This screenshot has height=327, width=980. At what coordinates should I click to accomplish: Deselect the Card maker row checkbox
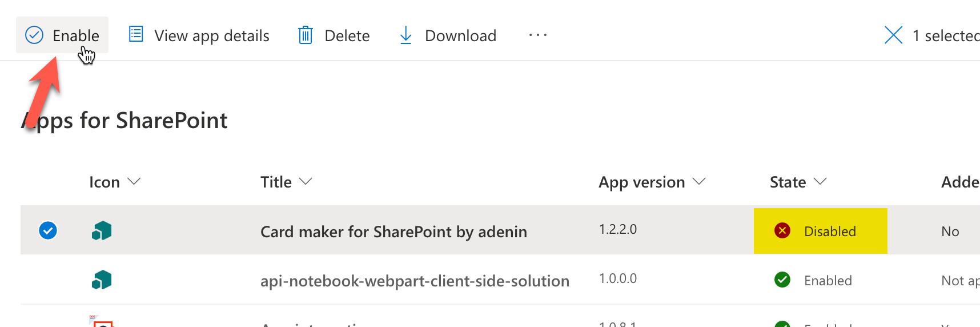[48, 231]
